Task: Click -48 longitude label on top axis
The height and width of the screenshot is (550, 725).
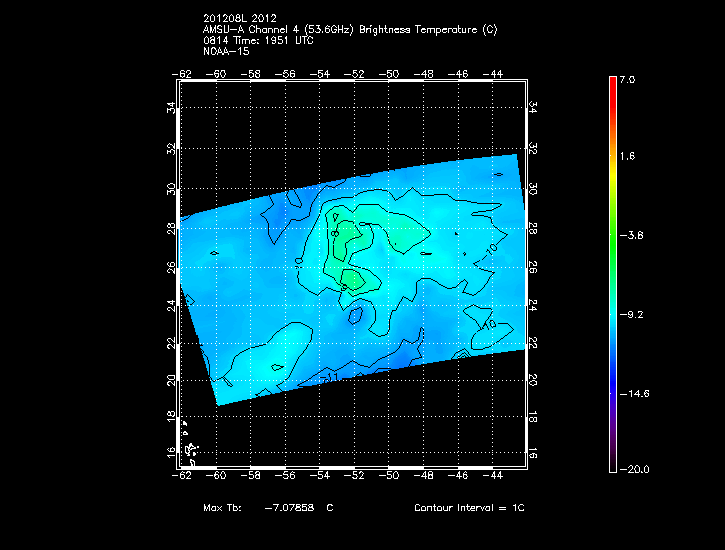Action: point(424,74)
